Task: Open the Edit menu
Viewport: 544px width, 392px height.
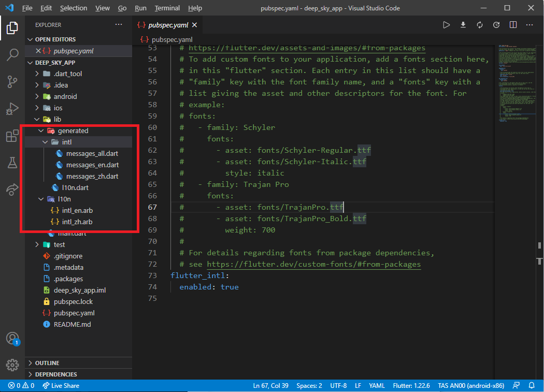Action: point(46,8)
